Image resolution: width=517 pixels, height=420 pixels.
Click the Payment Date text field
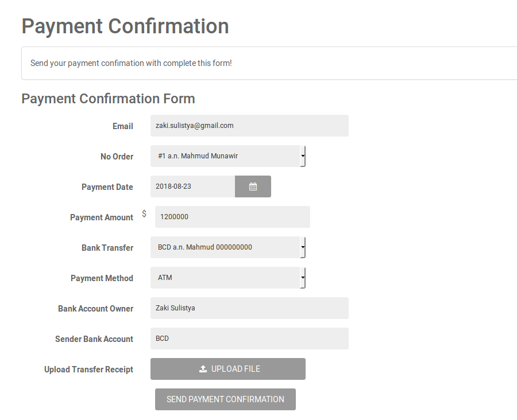pyautogui.click(x=192, y=186)
